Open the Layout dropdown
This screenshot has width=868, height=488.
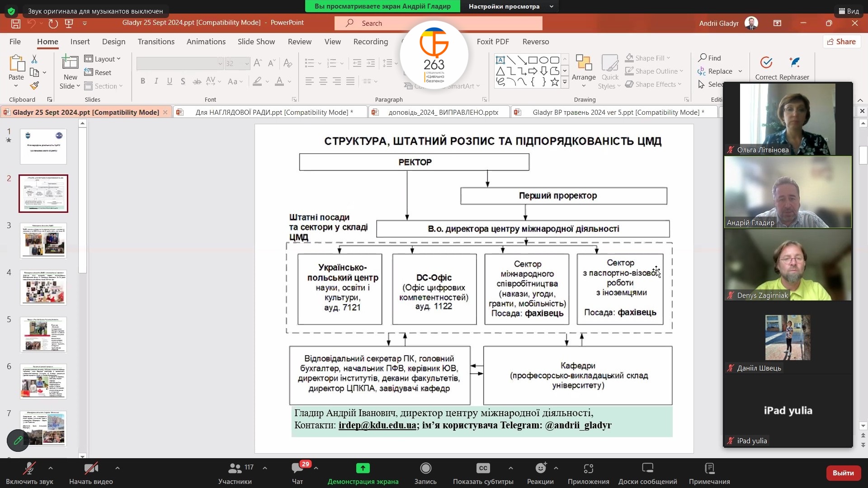click(x=103, y=59)
